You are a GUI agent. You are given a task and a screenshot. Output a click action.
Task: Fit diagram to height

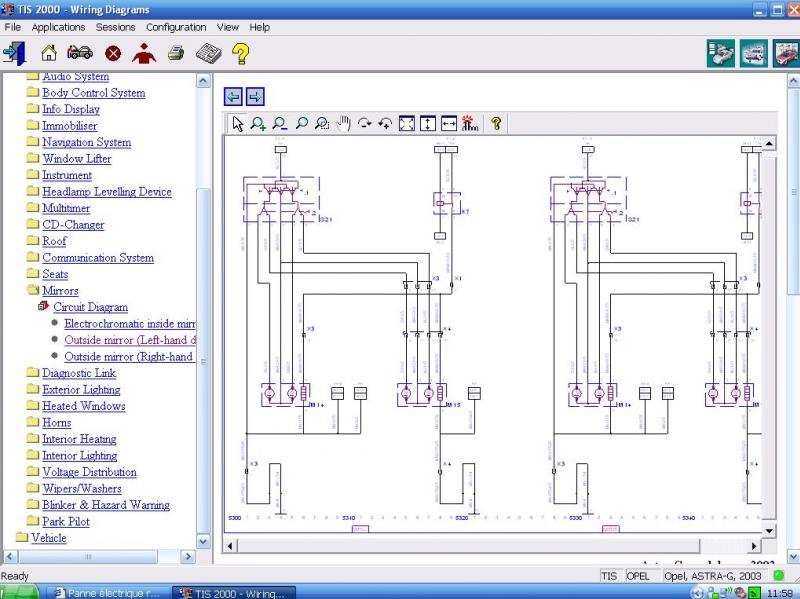428,123
